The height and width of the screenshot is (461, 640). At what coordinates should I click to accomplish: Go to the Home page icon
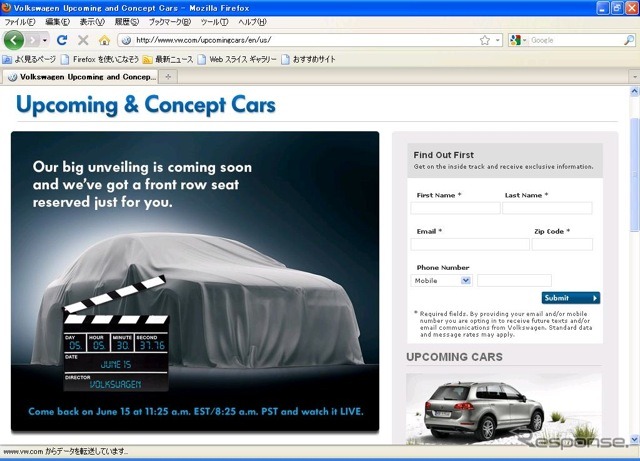pos(104,40)
